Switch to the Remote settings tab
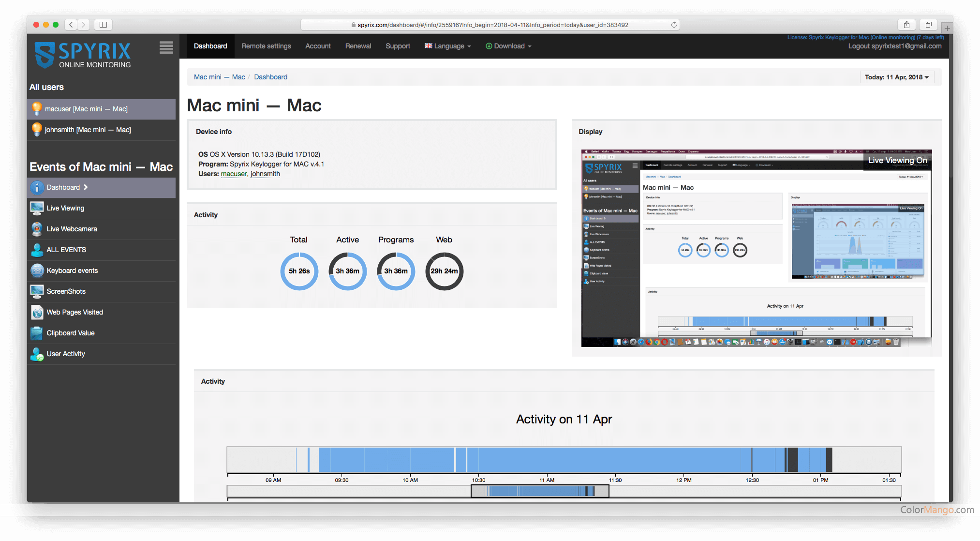The height and width of the screenshot is (541, 980). tap(266, 46)
